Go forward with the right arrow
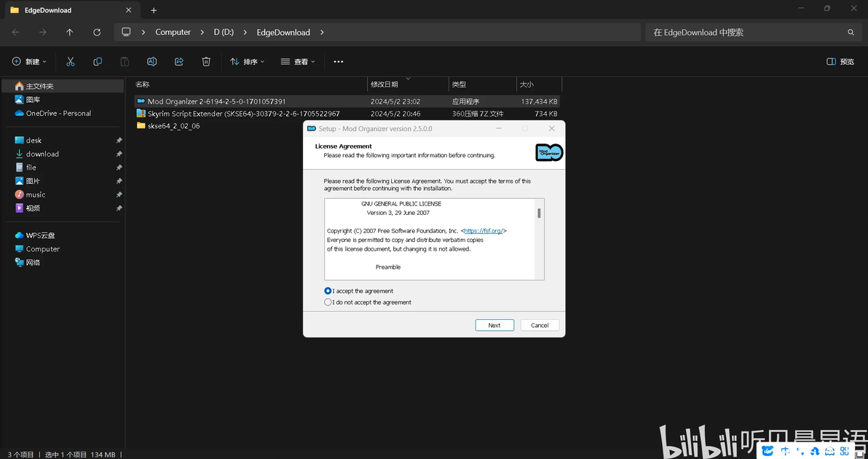This screenshot has width=868, height=459. click(x=43, y=32)
